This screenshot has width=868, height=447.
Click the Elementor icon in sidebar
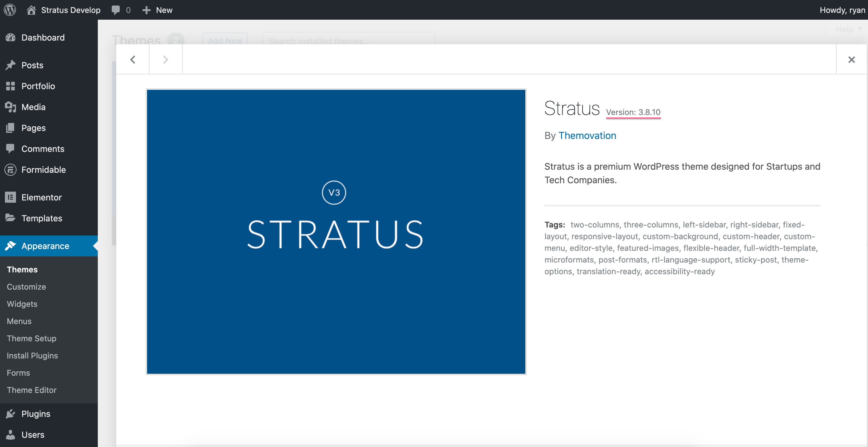point(10,197)
